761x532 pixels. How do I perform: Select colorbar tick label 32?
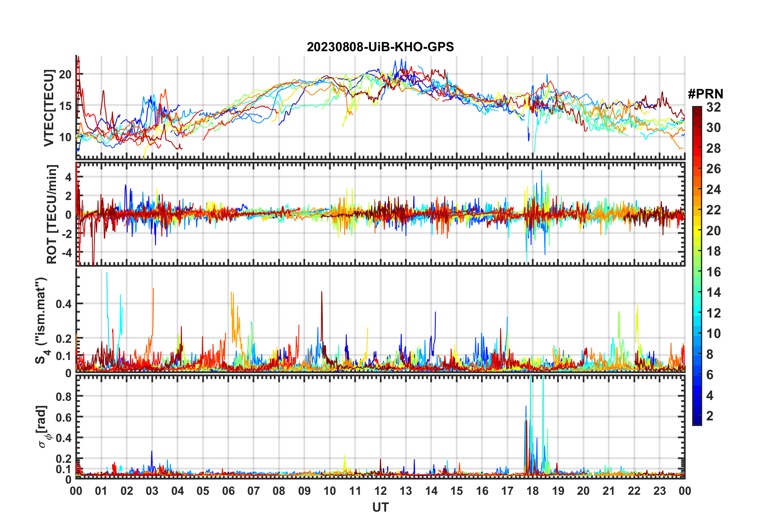(713, 107)
